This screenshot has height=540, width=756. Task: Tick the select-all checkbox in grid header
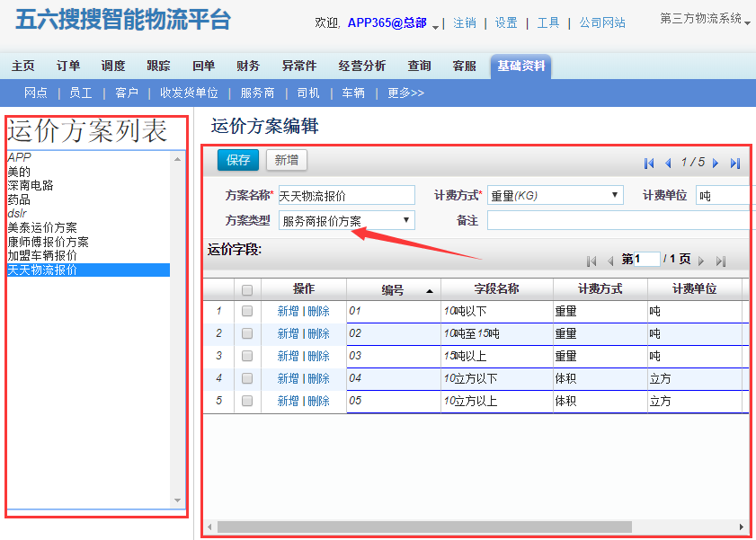click(x=247, y=290)
